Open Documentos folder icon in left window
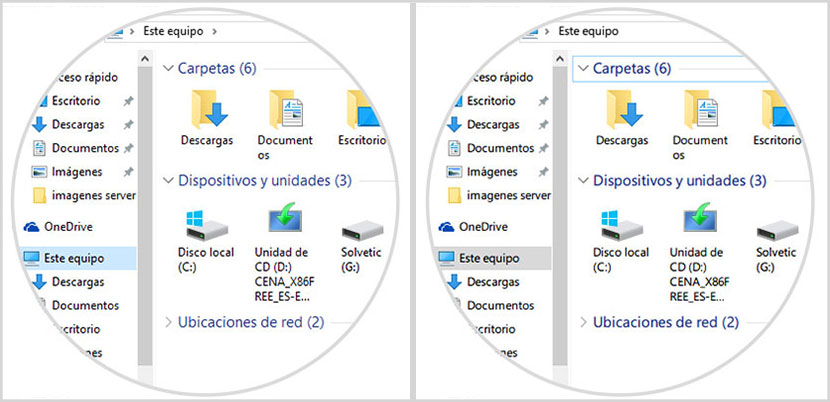830x402 pixels. (285, 109)
